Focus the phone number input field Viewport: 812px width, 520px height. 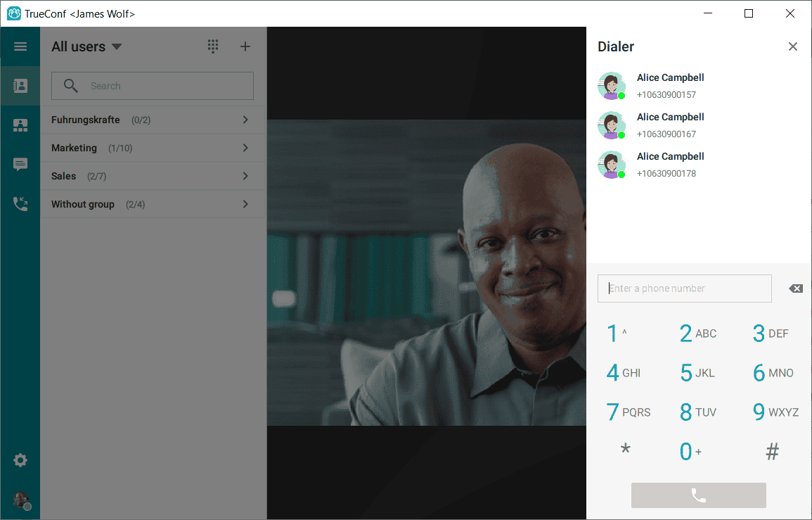coord(684,288)
